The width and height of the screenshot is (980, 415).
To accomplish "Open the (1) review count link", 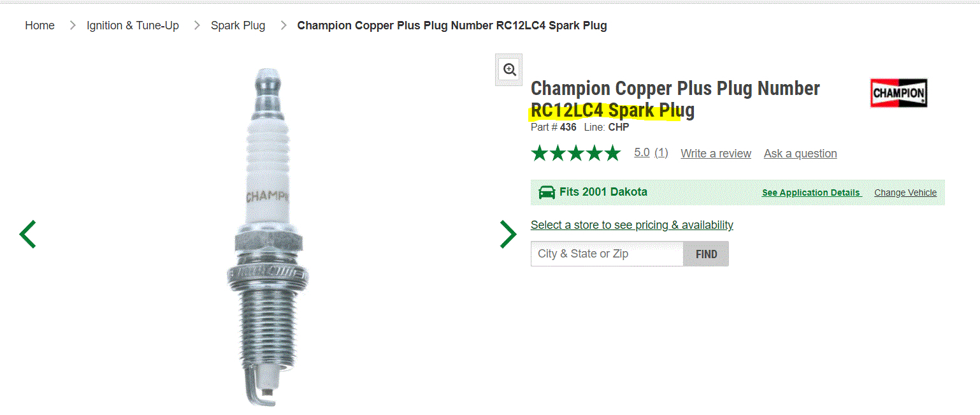I will (661, 153).
